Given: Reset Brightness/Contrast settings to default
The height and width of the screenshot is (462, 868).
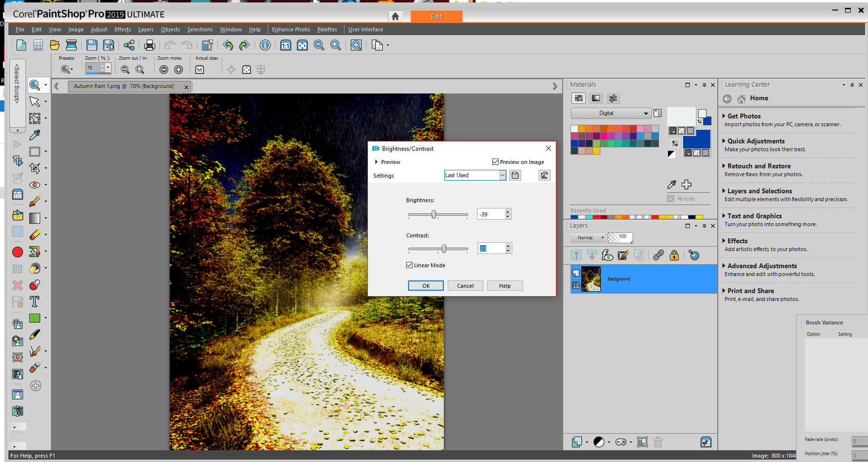Looking at the screenshot, I should [x=545, y=175].
